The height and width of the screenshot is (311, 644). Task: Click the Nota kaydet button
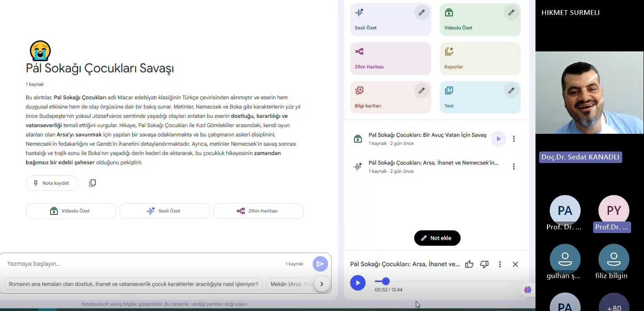pos(52,183)
